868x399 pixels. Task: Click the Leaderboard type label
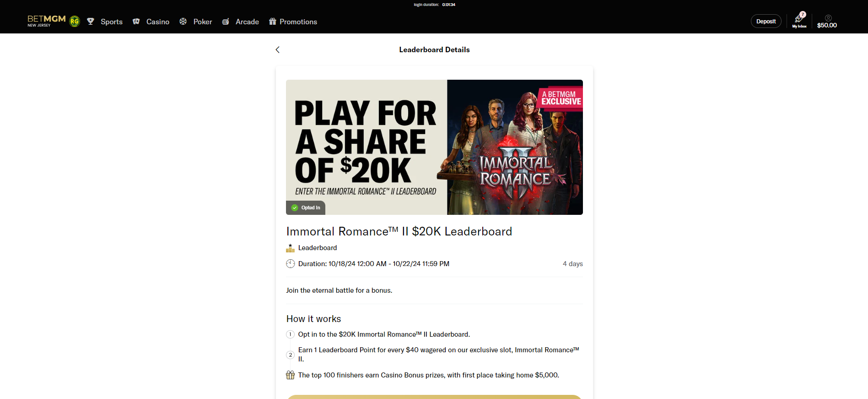coord(318,248)
